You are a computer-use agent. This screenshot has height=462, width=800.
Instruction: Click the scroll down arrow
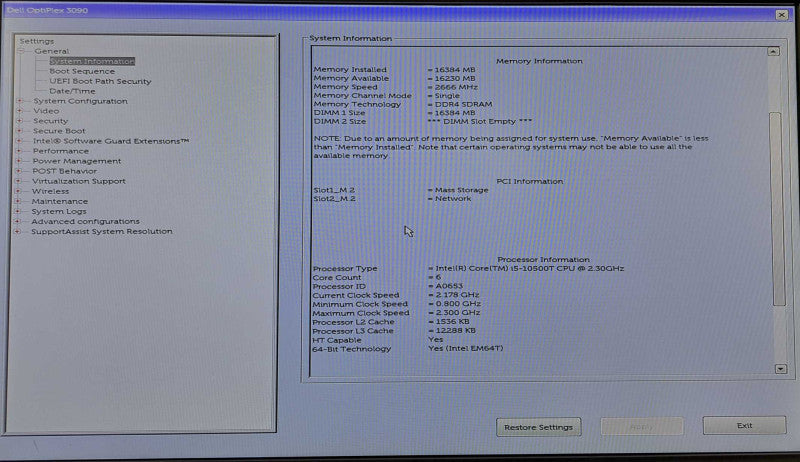781,369
